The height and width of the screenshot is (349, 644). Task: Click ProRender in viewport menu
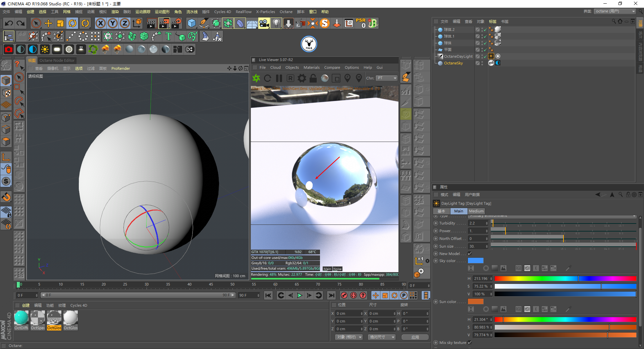tap(120, 68)
